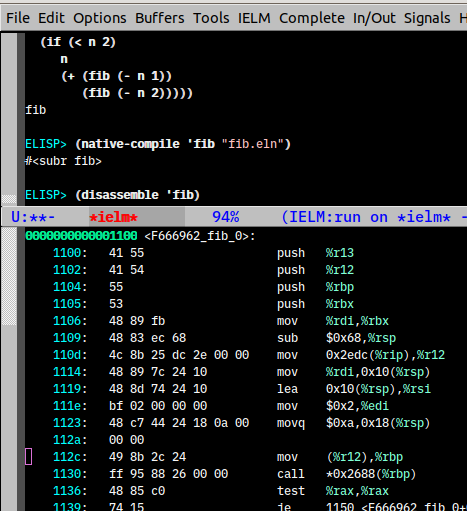Click the call *0x2688(%rbp) instruction
Image resolution: width=467 pixels, height=511 pixels.
pyautogui.click(x=346, y=474)
